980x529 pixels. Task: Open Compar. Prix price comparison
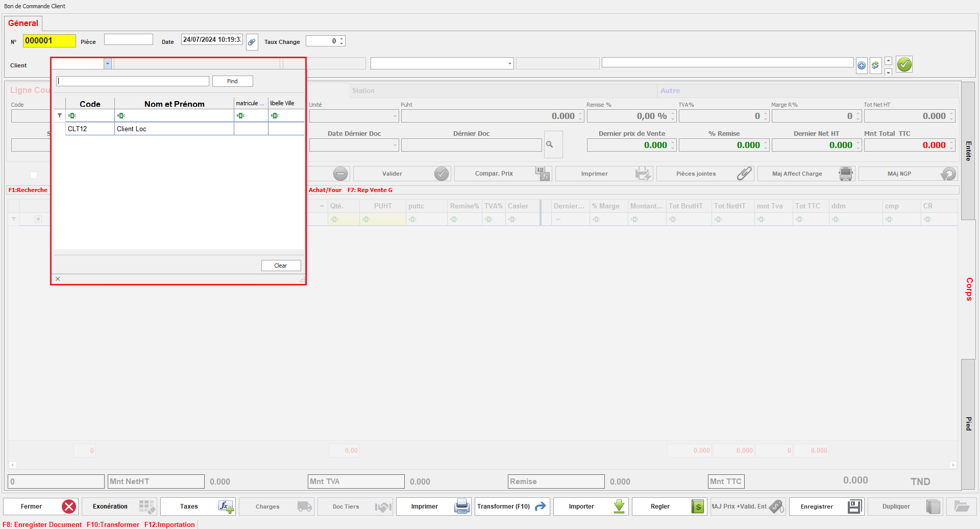click(503, 174)
